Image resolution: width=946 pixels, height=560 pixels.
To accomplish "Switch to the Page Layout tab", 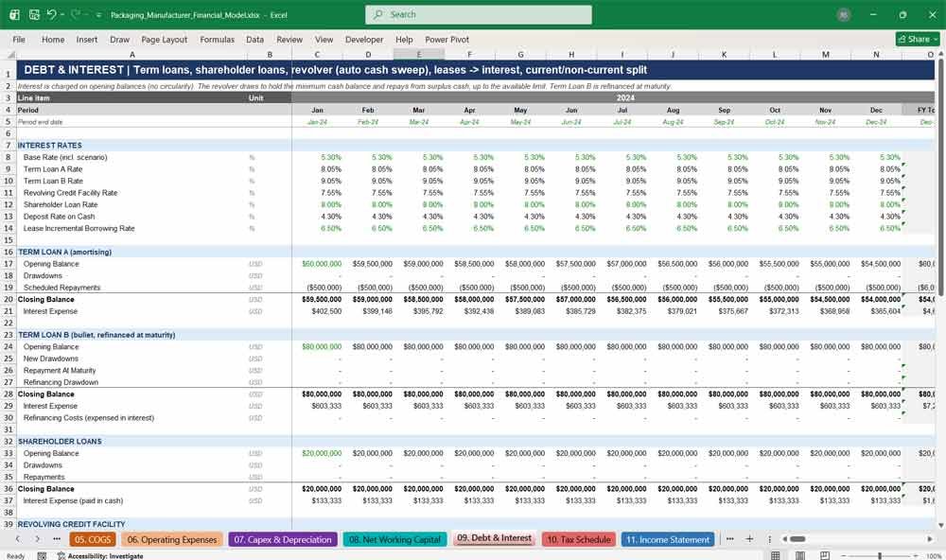I will pos(164,39).
